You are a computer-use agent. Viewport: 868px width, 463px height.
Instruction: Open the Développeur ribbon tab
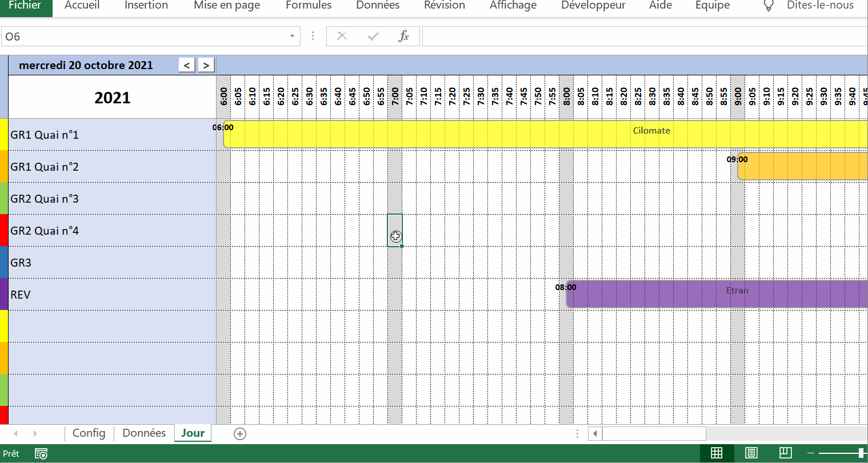point(593,6)
